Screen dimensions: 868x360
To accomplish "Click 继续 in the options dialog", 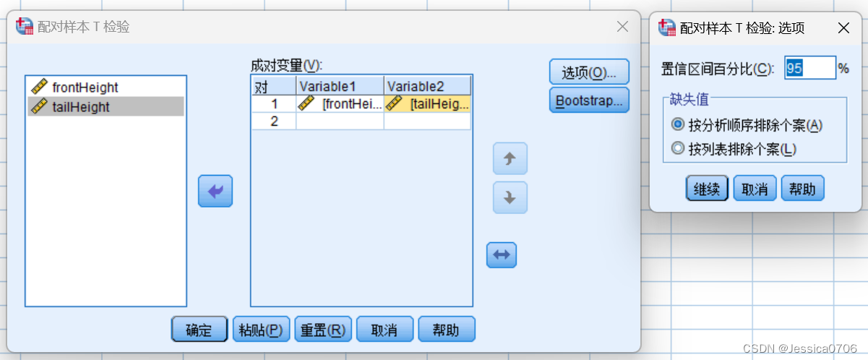I will point(707,189).
